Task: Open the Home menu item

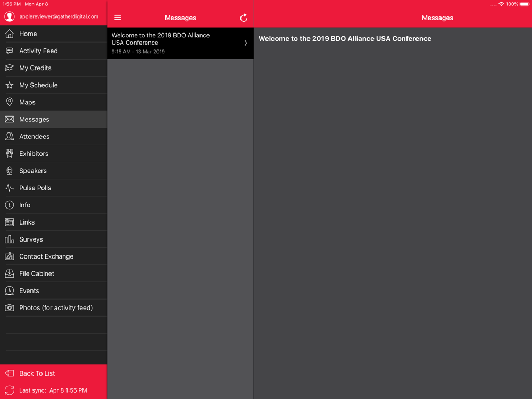Action: click(x=54, y=34)
